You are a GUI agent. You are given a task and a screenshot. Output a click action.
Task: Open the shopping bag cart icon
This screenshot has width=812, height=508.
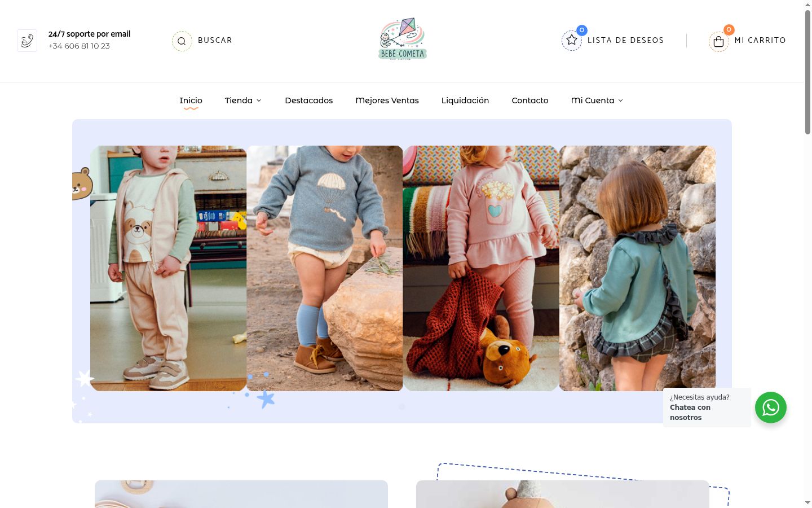point(718,41)
